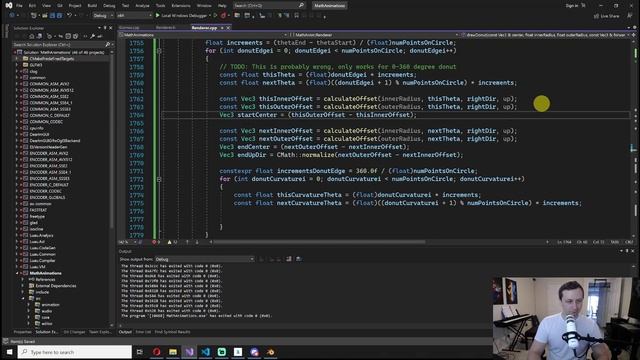Expand the External Dependencies node
This screenshot has height=360, width=640.
23,286
